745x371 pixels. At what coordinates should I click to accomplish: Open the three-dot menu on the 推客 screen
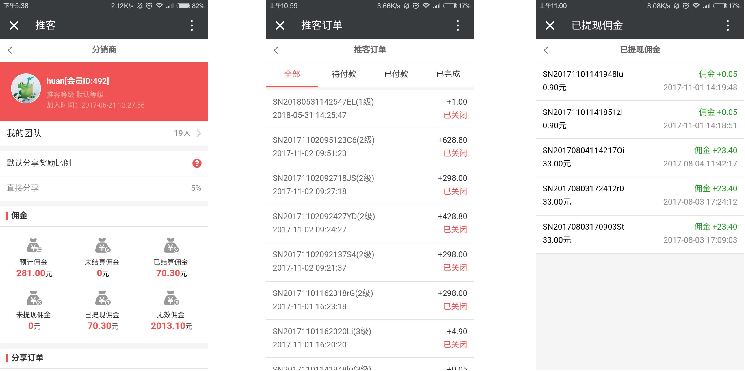[x=192, y=26]
